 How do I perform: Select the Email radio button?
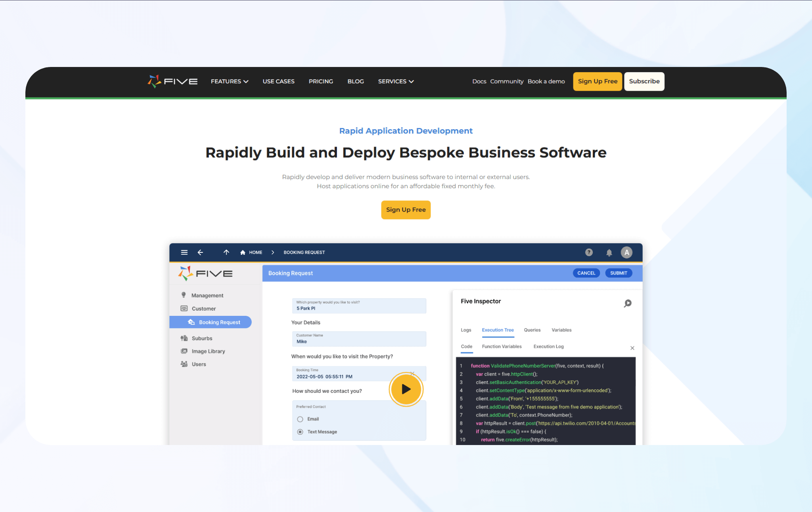[x=300, y=419]
